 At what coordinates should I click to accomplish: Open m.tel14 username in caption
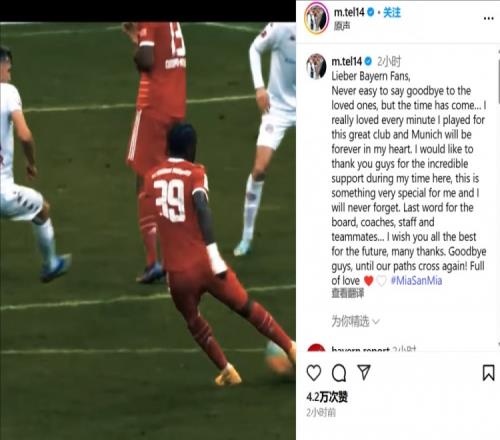pos(347,61)
